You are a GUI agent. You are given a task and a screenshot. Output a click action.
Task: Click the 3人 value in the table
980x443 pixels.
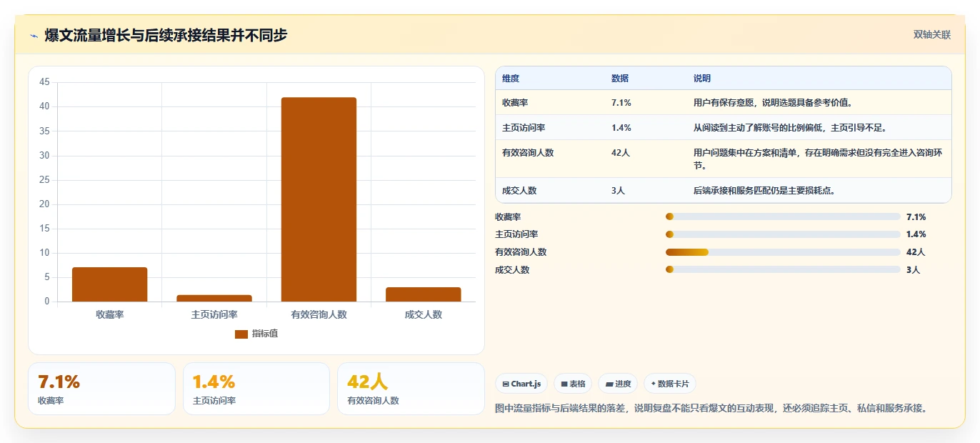pos(619,191)
